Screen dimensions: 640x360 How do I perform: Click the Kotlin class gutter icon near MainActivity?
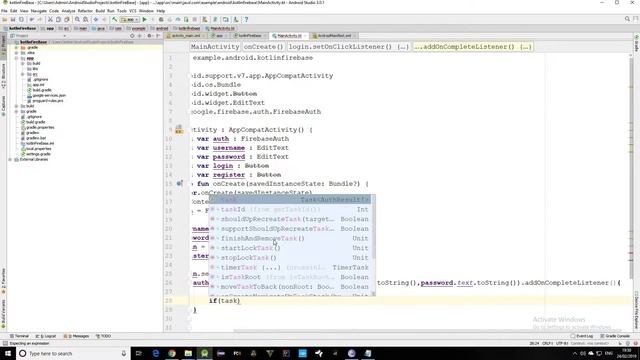(179, 130)
